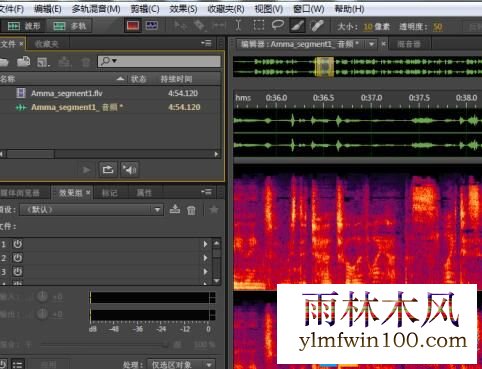Select the Spot Healing Brush tool
The height and width of the screenshot is (369, 482).
click(317, 26)
